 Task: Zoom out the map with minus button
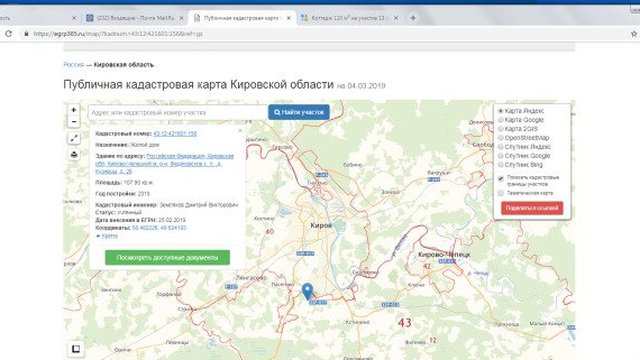click(73, 122)
